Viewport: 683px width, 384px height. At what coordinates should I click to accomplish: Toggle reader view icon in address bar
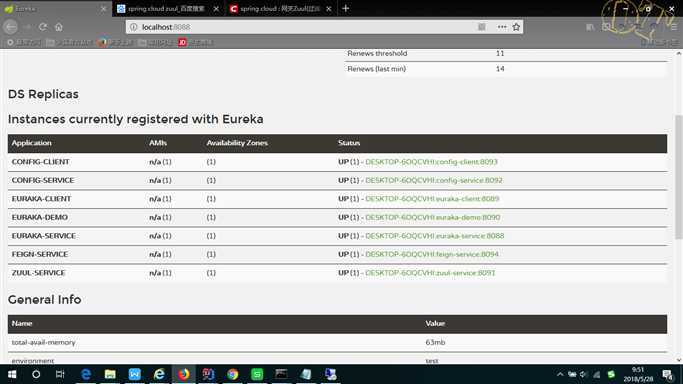click(482, 27)
